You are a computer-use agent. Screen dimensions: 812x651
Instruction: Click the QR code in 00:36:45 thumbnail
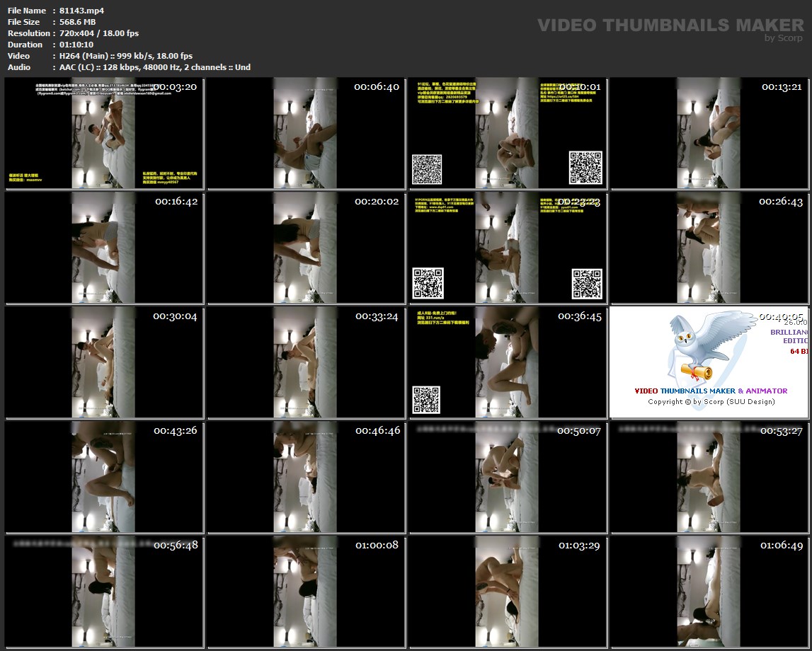click(x=427, y=400)
